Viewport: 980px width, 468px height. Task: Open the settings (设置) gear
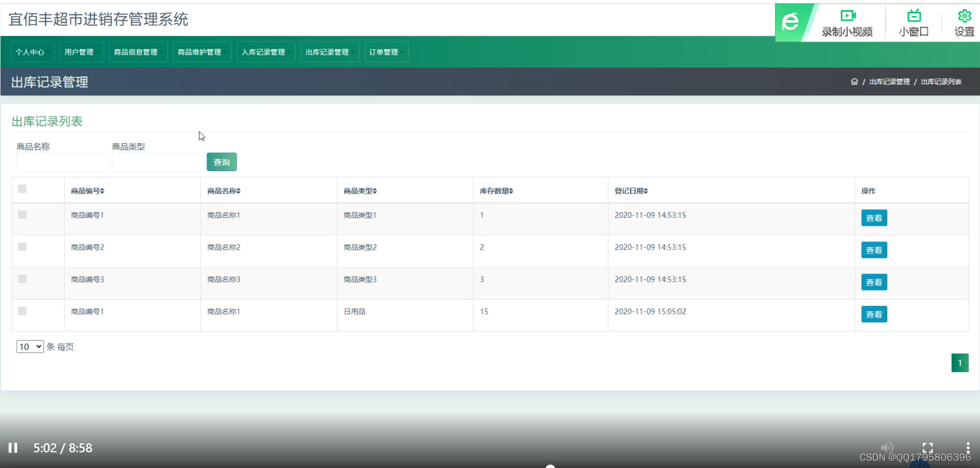tap(964, 23)
